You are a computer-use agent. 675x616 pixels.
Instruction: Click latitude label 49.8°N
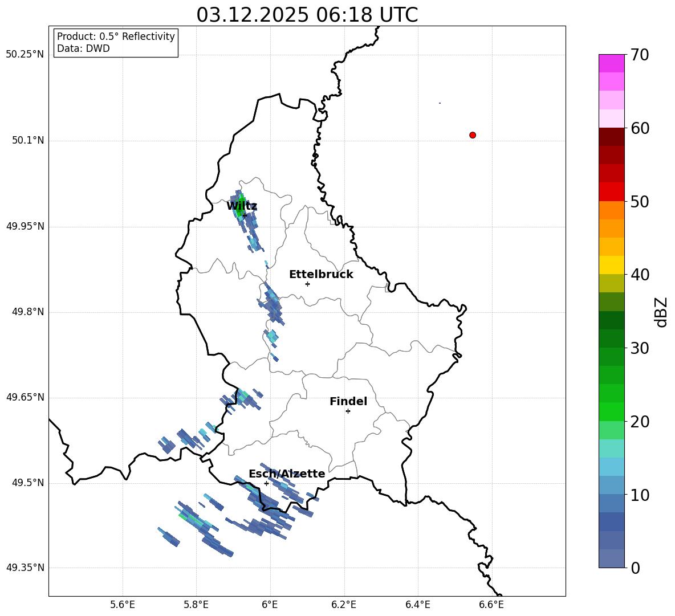pyautogui.click(x=28, y=312)
